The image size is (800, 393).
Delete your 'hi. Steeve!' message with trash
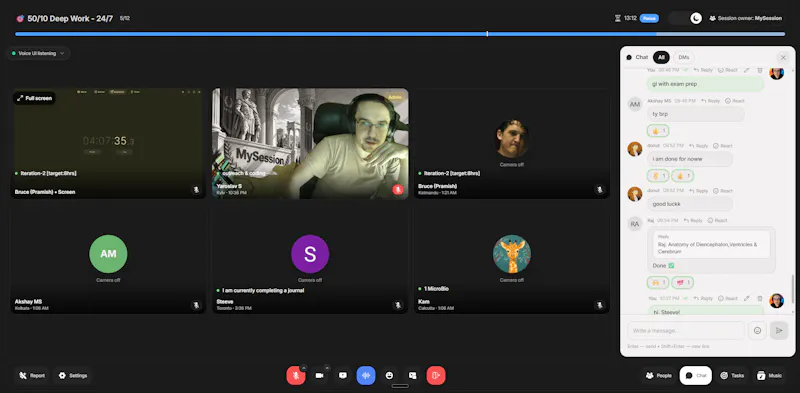pos(760,298)
